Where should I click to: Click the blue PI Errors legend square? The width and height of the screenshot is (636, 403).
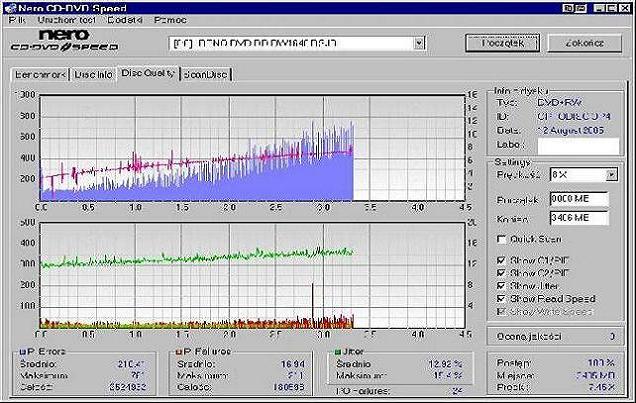point(23,352)
